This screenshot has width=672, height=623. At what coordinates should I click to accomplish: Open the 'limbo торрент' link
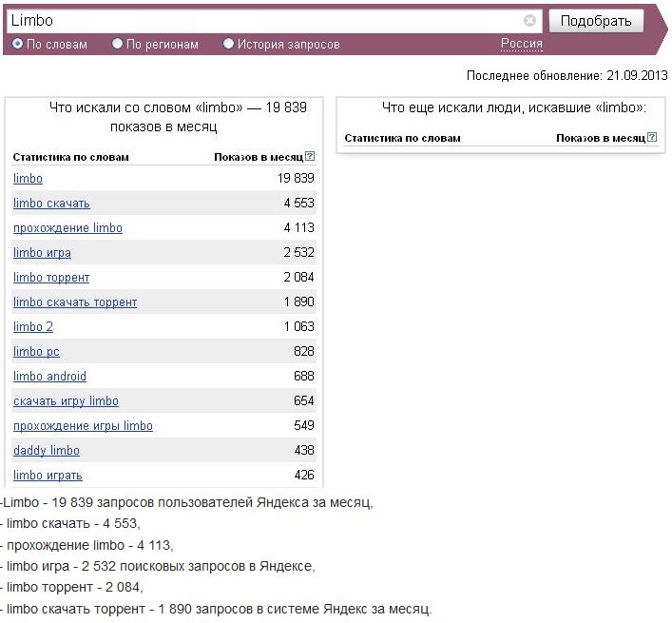tap(51, 278)
